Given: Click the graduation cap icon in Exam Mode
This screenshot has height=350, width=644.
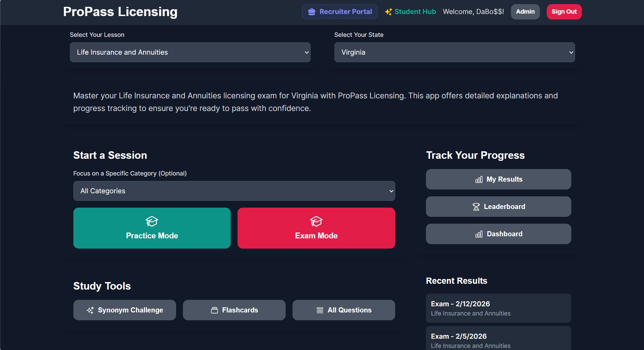Looking at the screenshot, I should [316, 221].
